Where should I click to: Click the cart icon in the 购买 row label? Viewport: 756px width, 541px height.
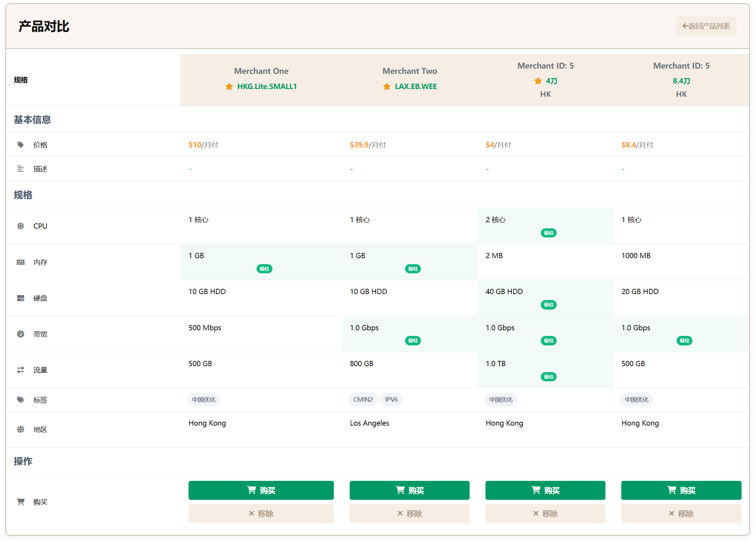[21, 502]
